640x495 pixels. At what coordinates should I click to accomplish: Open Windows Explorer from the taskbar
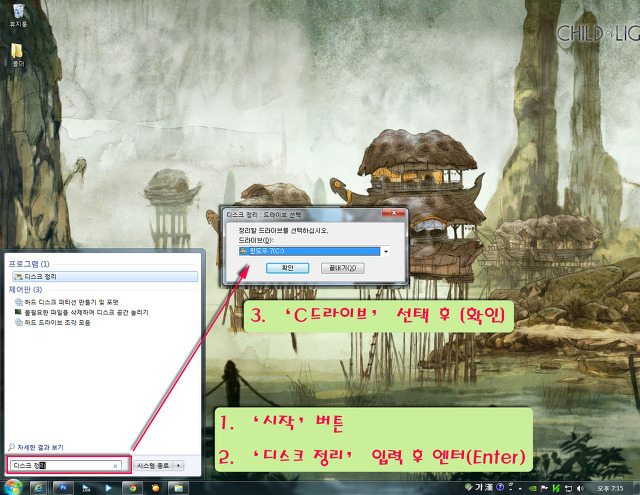(x=178, y=488)
